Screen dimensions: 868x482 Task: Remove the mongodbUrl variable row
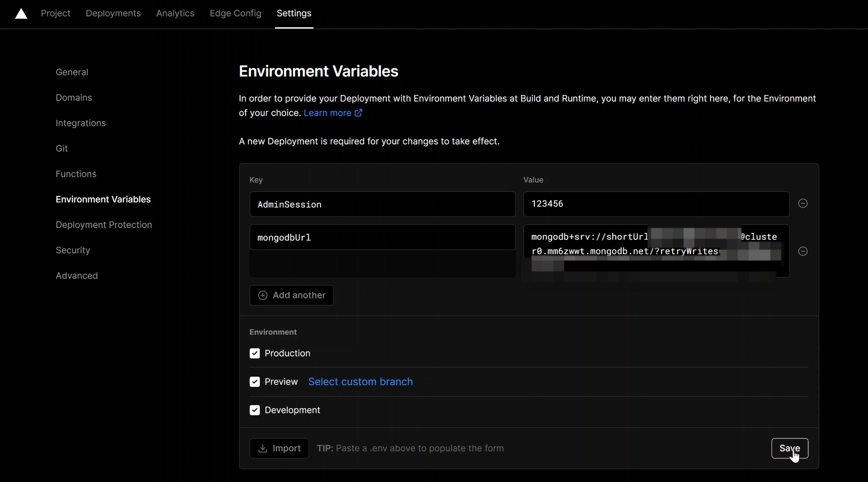(x=803, y=251)
